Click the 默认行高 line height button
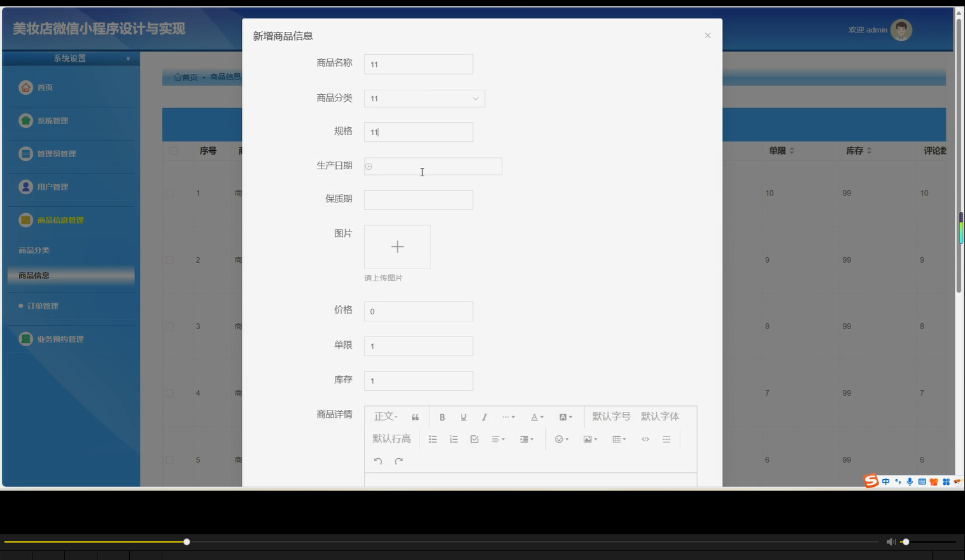Screen dimensions: 965x560 tap(391, 438)
